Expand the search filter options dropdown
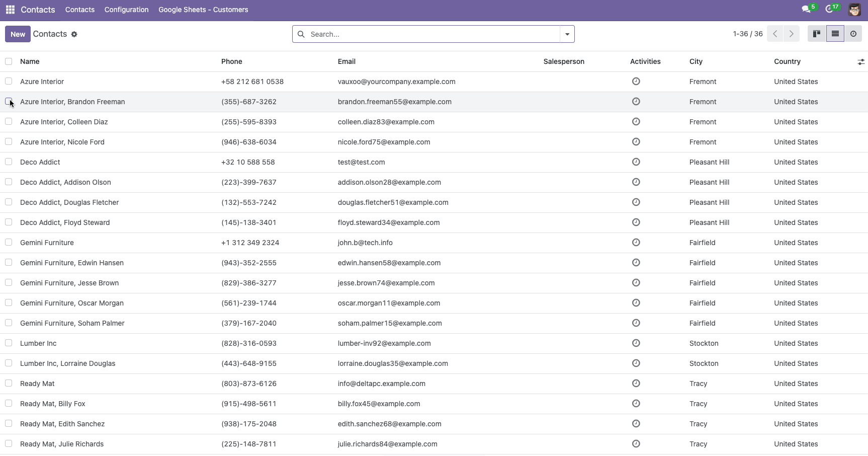 pyautogui.click(x=567, y=34)
